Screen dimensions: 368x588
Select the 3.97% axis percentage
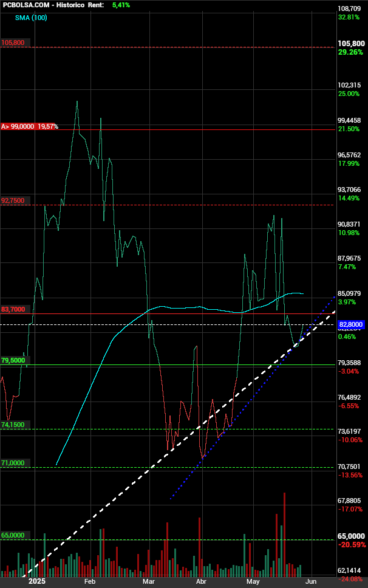click(347, 303)
